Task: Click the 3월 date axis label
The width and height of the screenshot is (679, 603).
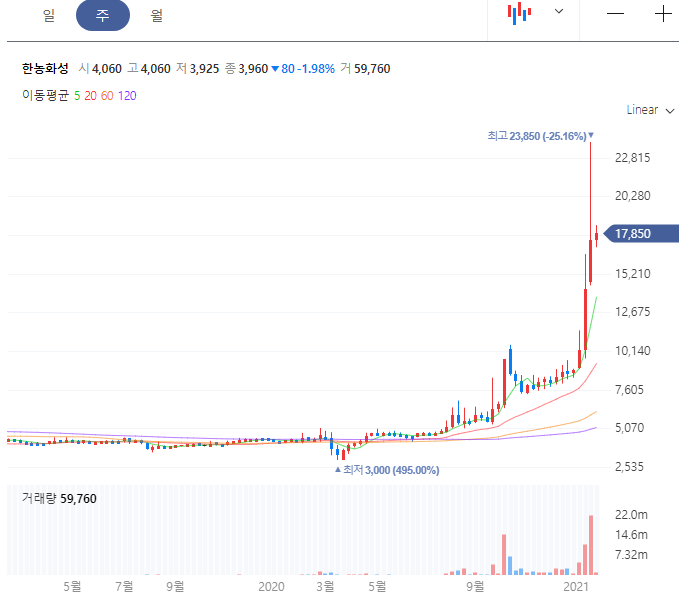Action: 325,587
